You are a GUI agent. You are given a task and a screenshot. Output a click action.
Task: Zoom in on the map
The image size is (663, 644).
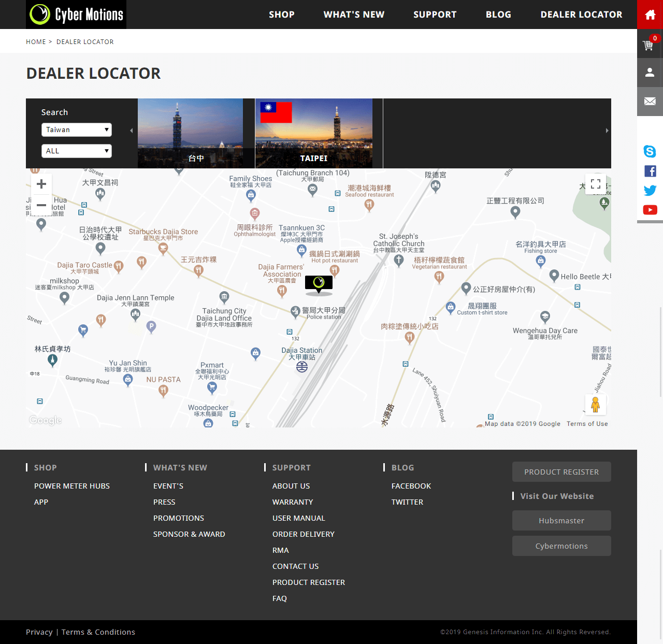pyautogui.click(x=41, y=184)
